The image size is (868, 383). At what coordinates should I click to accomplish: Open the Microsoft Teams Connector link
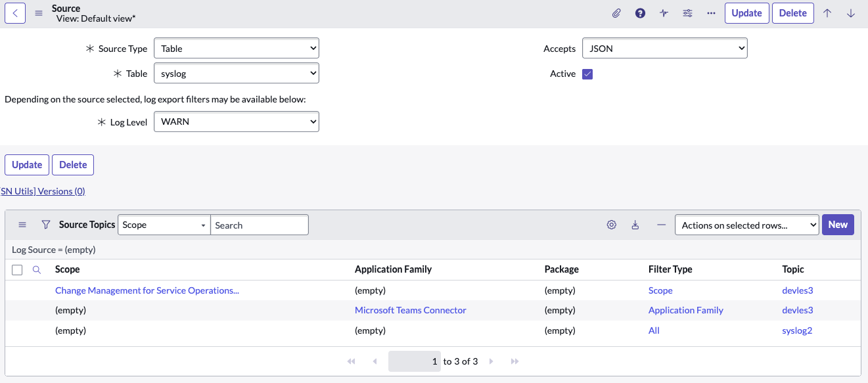411,310
